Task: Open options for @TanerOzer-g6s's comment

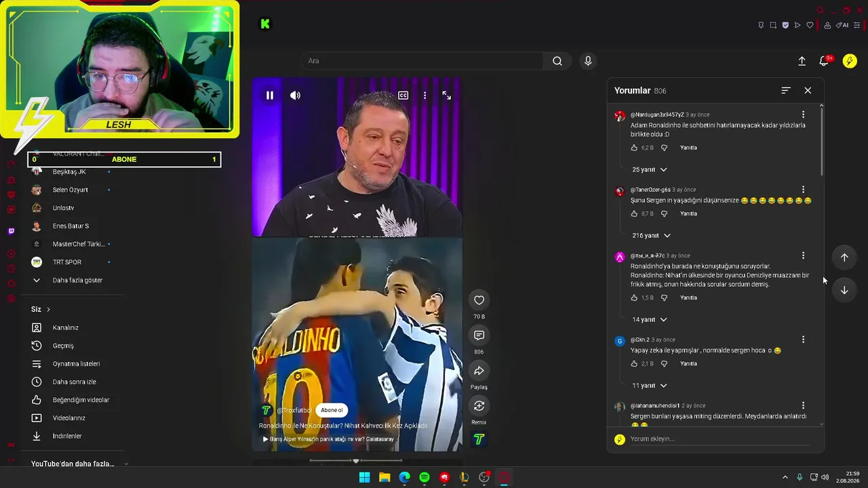Action: [x=803, y=190]
